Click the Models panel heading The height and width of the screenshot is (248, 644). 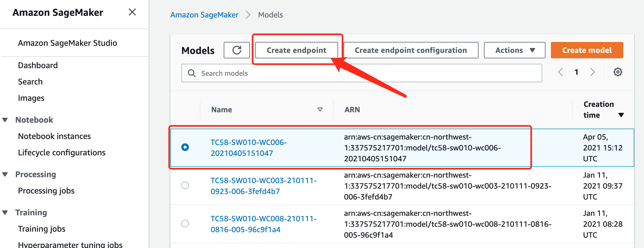198,51
